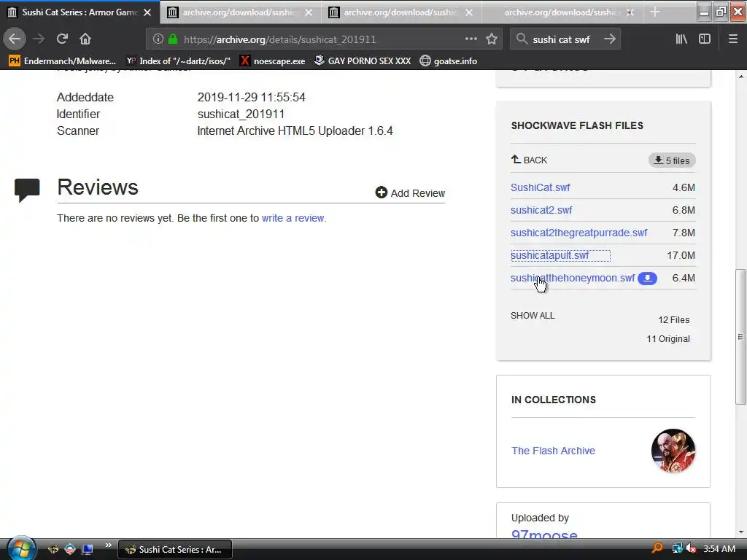The image size is (747, 560).
Task: Bookmark this page with the star
Action: 492,39
